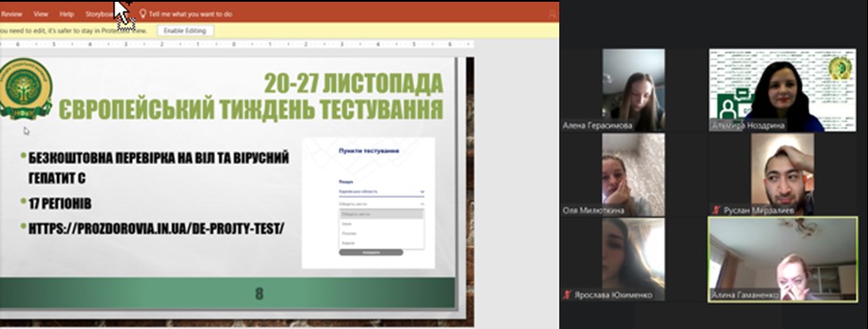Expand the city dropdown in the embedded form
The height and width of the screenshot is (329, 868).
(x=382, y=204)
